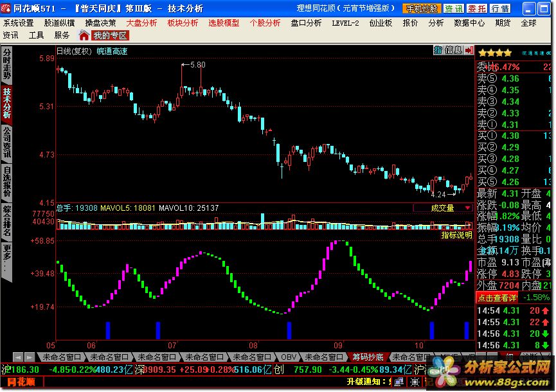Click the 日线(复权) chart period label
Viewport: 556px width, 392px height.
point(74,51)
